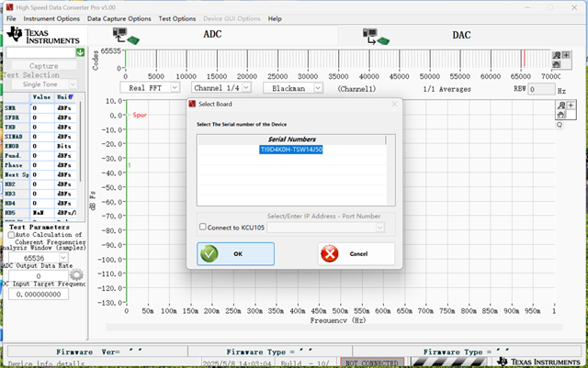Screen dimensions: 588x368
Task: Click the Select Board dialog title icon
Action: click(x=192, y=104)
